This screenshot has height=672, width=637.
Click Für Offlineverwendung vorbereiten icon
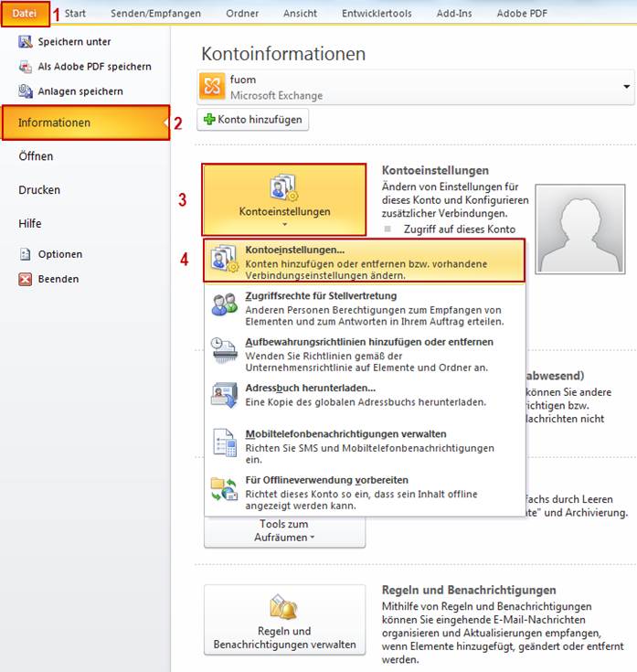[224, 488]
